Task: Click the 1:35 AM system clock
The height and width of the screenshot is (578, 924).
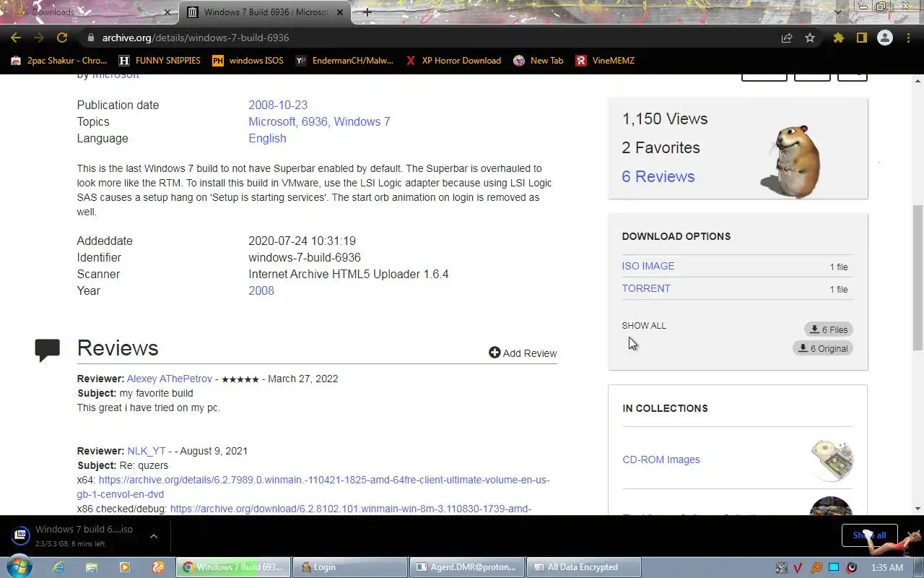Action: (887, 568)
